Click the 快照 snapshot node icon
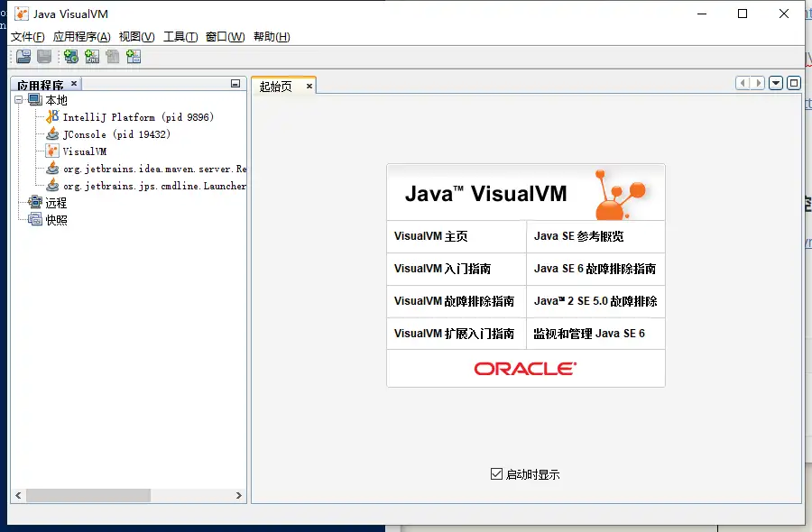 pos(35,220)
